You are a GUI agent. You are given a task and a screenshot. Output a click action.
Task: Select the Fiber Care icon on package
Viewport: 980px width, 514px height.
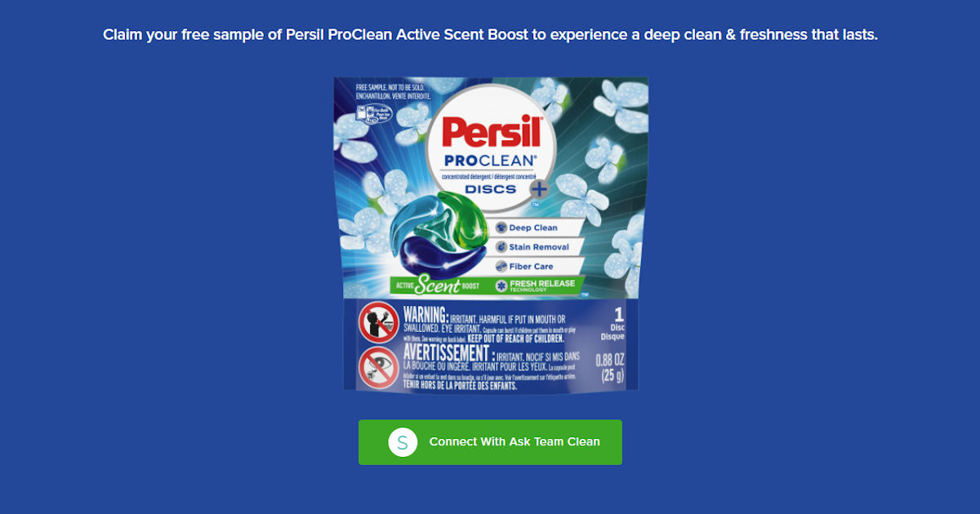pyautogui.click(x=501, y=266)
